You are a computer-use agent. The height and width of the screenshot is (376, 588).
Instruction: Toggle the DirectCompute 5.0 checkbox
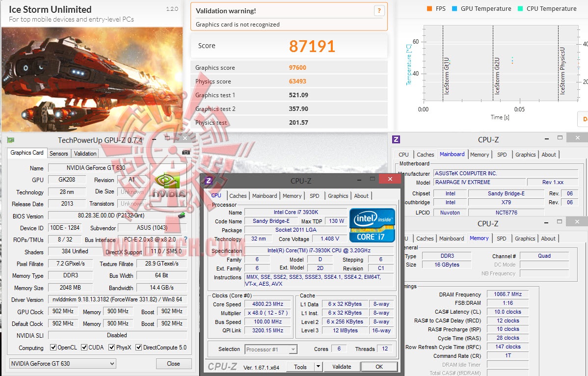coord(139,348)
